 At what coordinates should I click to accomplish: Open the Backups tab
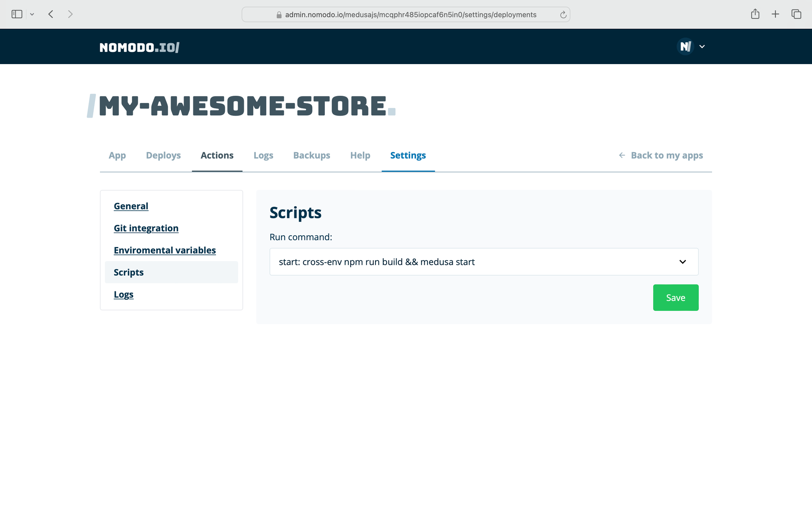point(311,155)
